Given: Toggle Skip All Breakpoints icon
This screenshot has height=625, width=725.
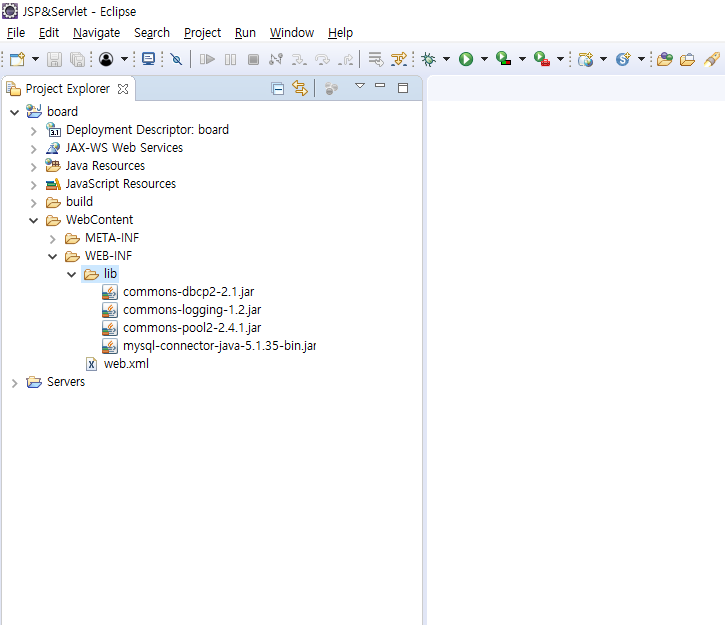Looking at the screenshot, I should coord(176,59).
